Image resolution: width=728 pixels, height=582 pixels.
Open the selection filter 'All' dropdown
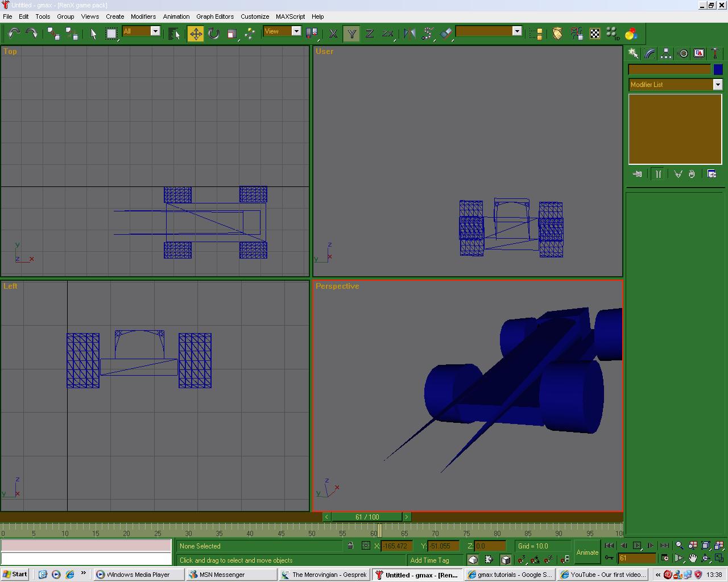(155, 31)
